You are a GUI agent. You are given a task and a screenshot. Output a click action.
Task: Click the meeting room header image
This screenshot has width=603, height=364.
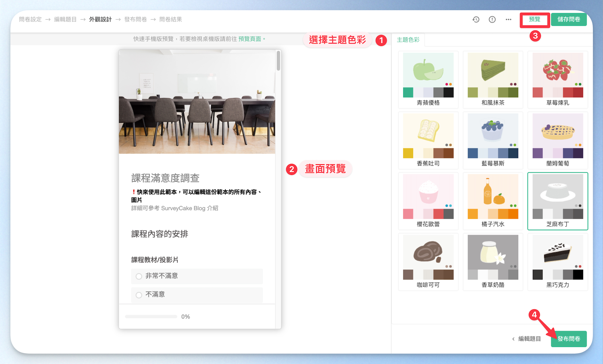(197, 102)
